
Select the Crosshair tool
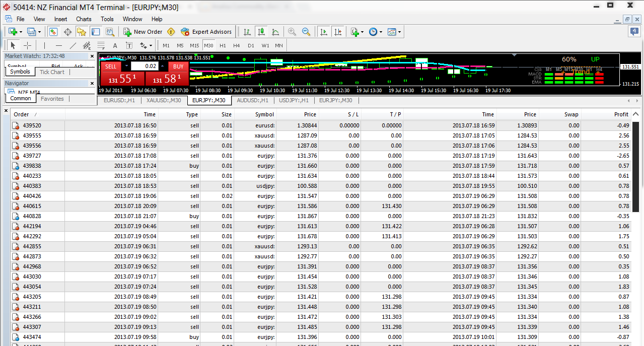tap(28, 45)
